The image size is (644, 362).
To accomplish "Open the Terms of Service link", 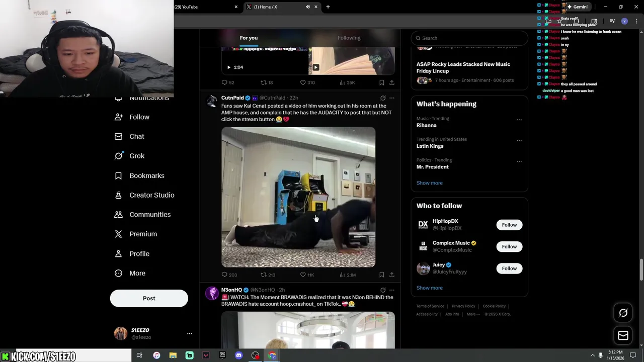I will click(430, 306).
